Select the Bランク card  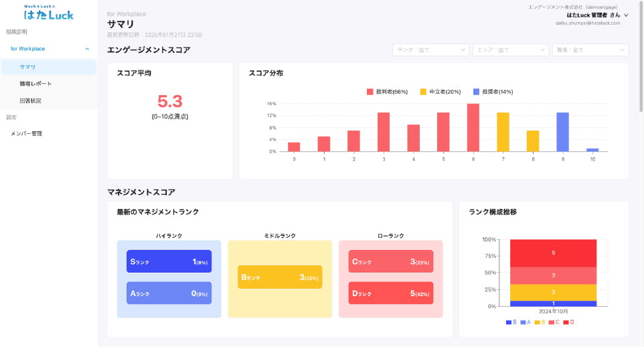pos(280,277)
